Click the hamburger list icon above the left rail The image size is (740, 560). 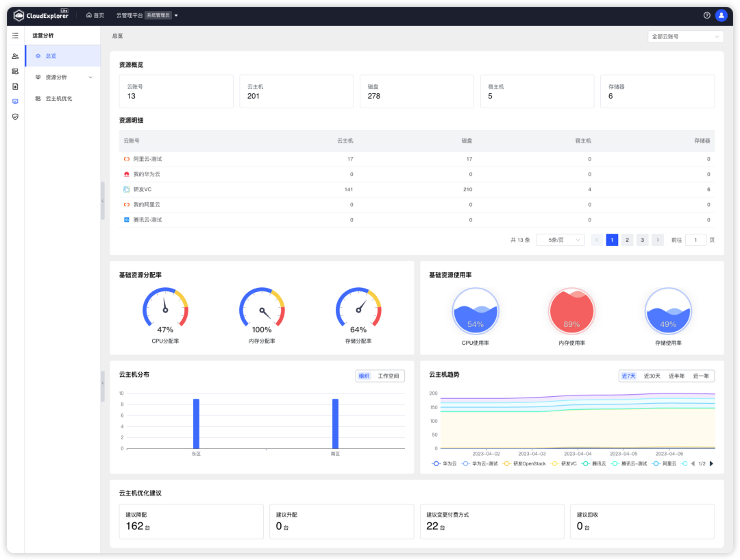[14, 34]
